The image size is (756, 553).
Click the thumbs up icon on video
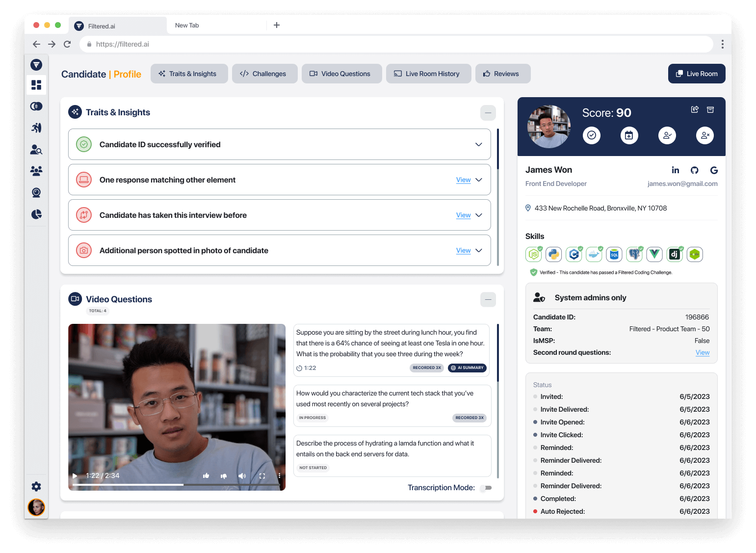206,475
